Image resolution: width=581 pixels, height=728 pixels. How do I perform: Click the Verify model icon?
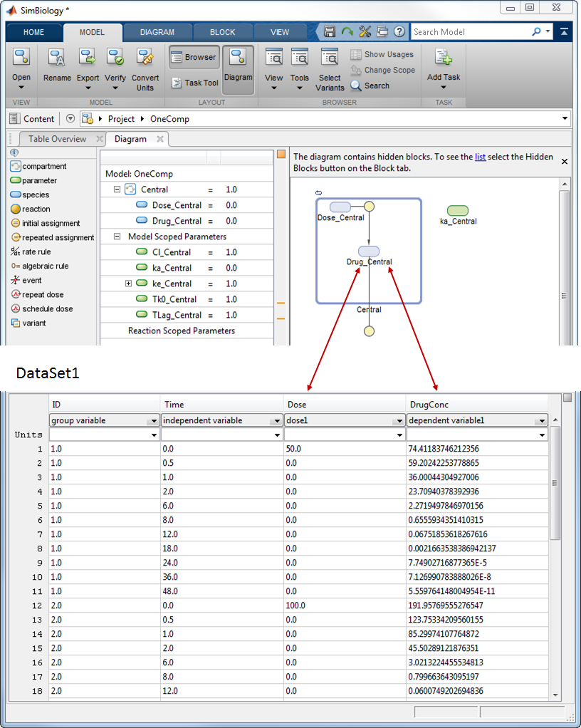[x=115, y=57]
